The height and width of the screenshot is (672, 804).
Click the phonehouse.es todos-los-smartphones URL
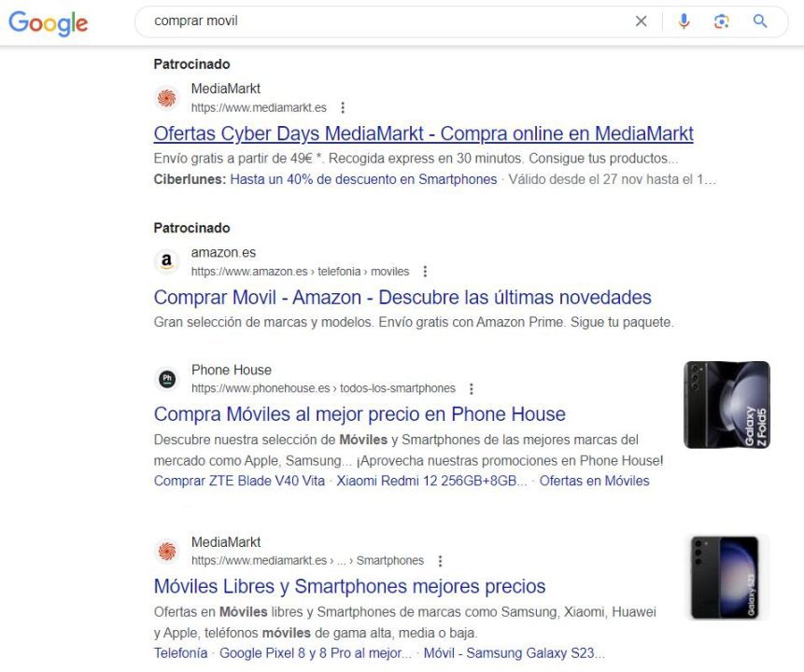[x=323, y=388]
